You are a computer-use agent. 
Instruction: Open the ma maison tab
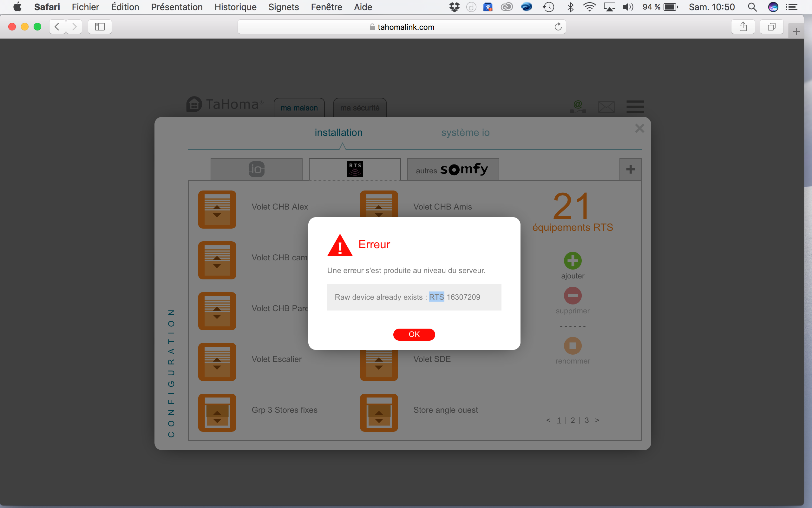[x=299, y=108]
